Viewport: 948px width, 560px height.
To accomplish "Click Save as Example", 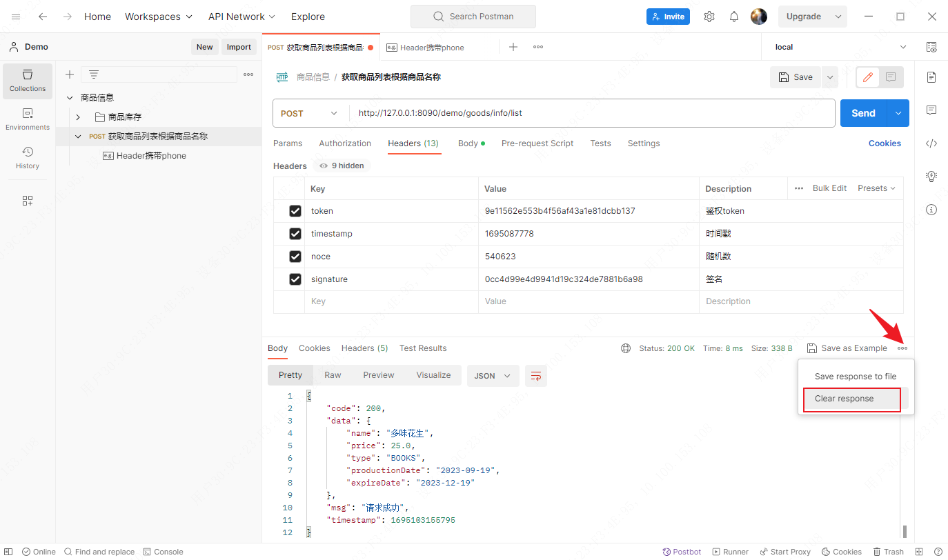I will pos(847,348).
